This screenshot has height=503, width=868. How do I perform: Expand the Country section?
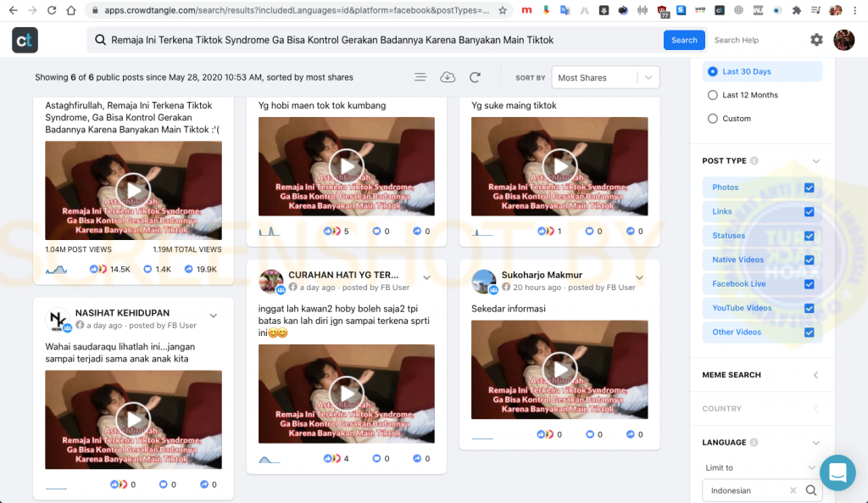click(816, 409)
